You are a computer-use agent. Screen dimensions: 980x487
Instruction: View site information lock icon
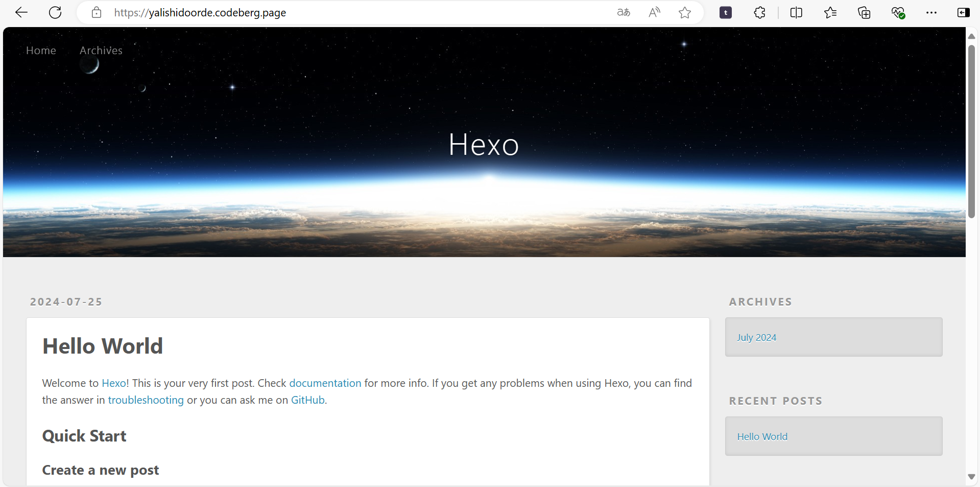tap(97, 13)
